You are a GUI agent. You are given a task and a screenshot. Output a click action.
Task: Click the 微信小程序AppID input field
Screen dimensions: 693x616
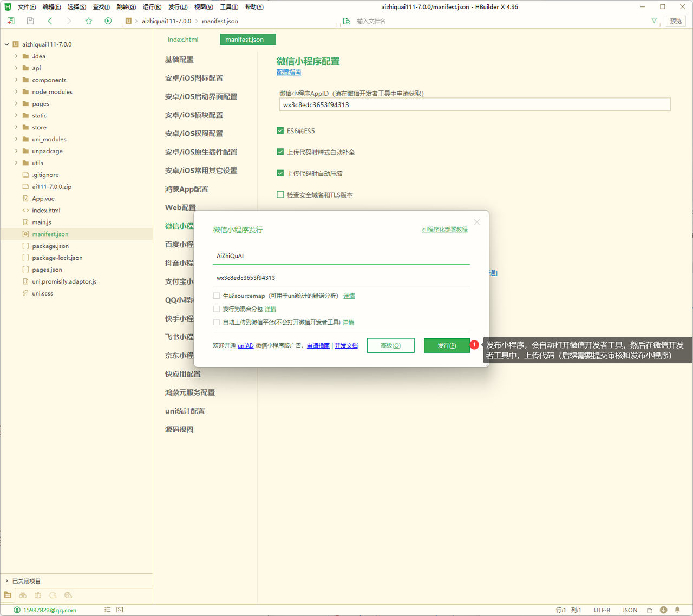click(x=475, y=104)
